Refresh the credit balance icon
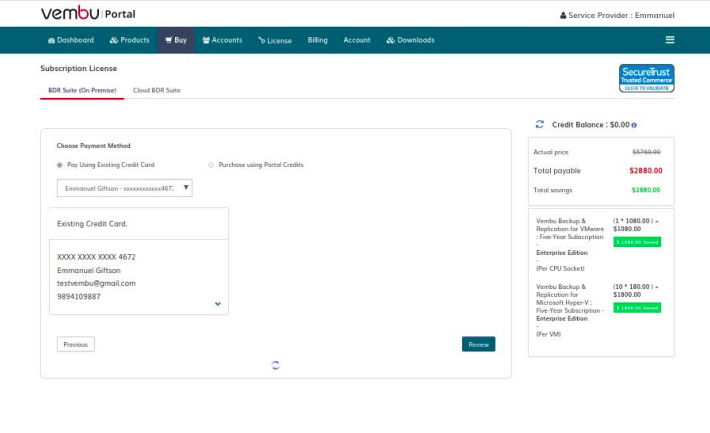Screen dimensions: 710x433 [x=539, y=124]
